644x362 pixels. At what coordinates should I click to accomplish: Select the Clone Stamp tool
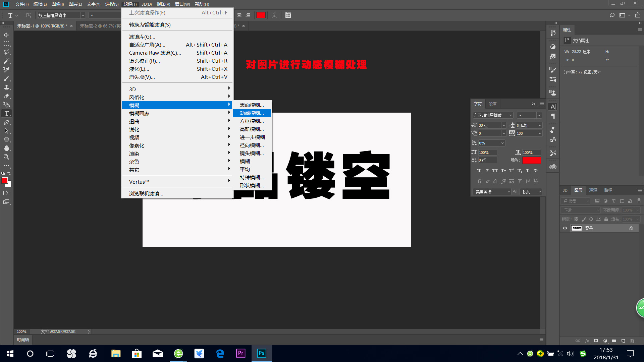point(7,87)
